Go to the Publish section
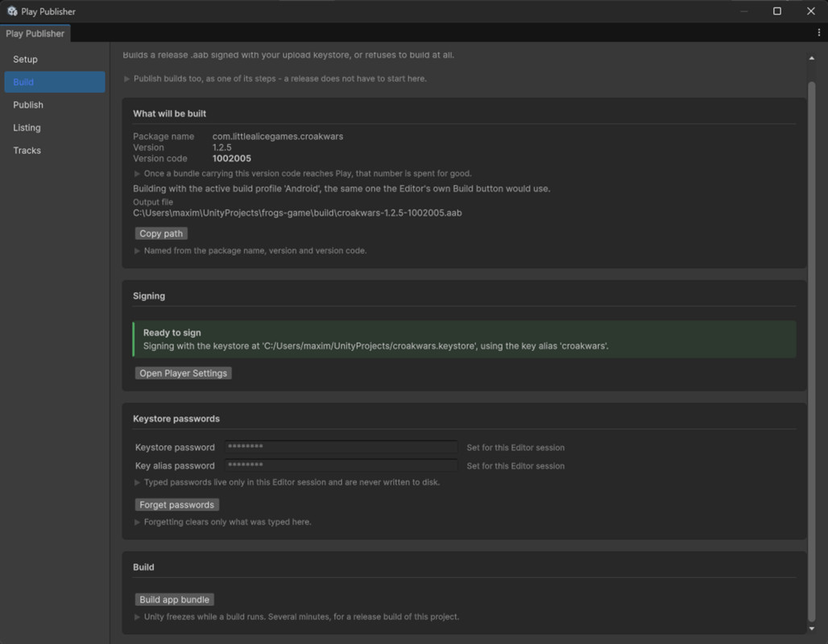This screenshot has height=644, width=828. coord(55,105)
